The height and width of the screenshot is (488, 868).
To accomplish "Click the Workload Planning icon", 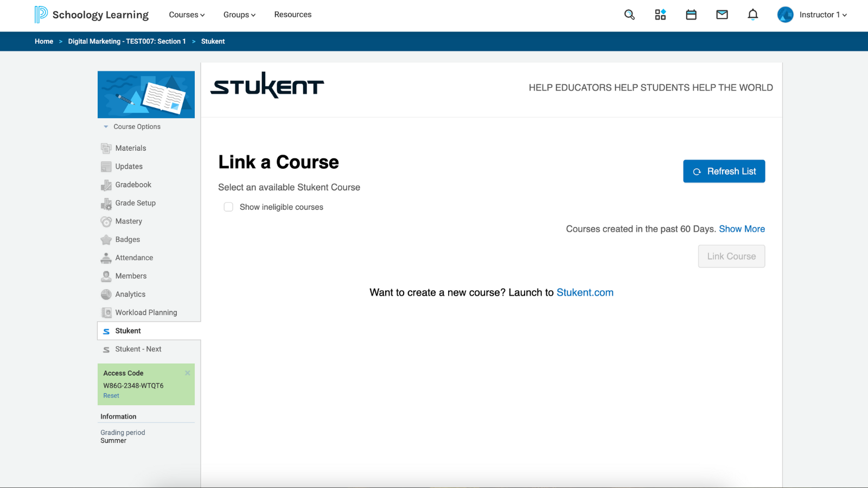I will (106, 313).
